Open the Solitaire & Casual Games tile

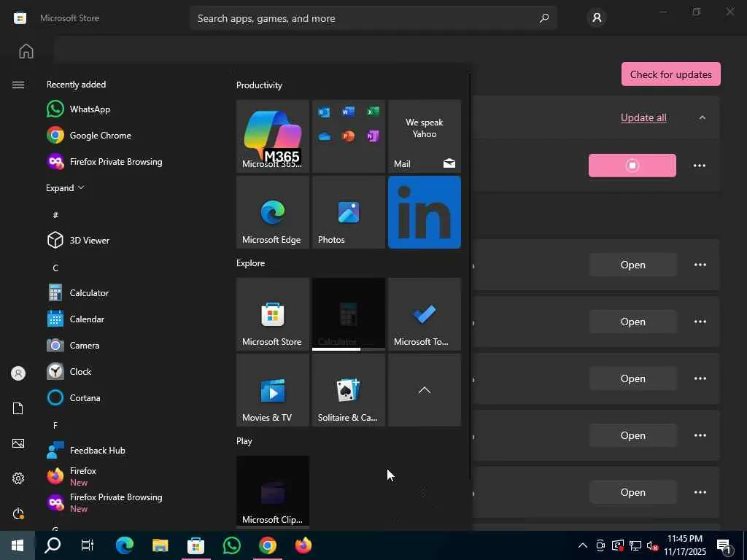click(348, 390)
